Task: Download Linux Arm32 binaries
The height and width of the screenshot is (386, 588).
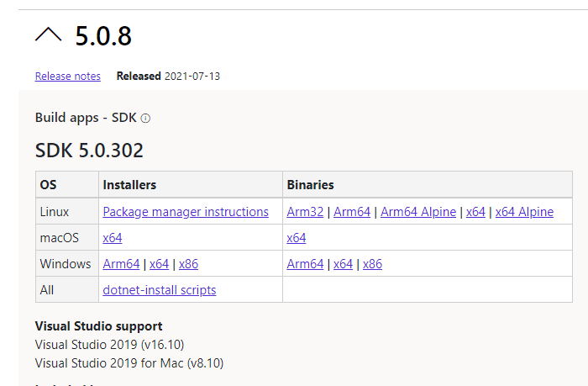Action: pos(305,212)
